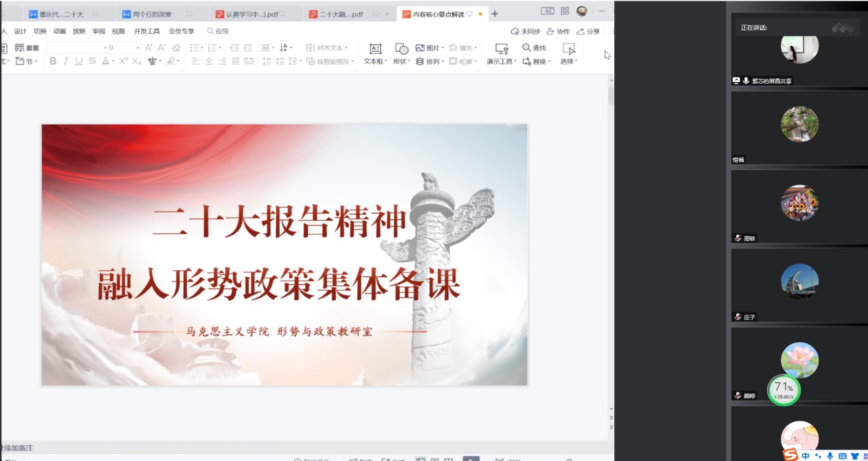Click the clear formatting eraser icon
868x461 pixels.
coord(176,48)
